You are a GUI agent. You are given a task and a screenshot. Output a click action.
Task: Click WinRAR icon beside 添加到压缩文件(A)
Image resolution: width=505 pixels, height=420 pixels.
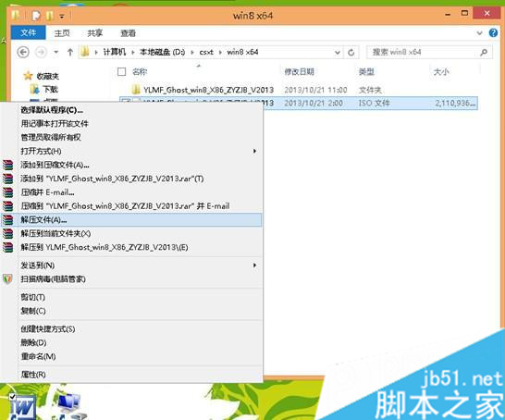click(7, 165)
